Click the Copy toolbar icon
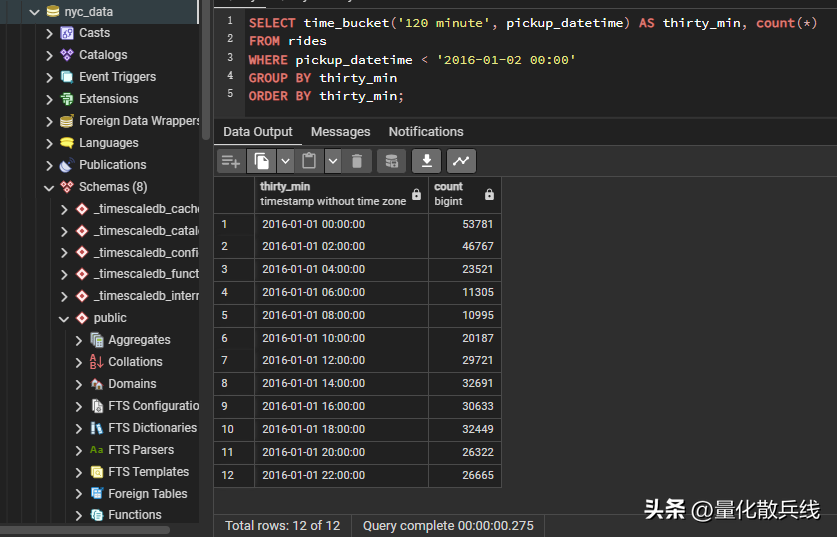Screen dimensions: 837x537 262,161
